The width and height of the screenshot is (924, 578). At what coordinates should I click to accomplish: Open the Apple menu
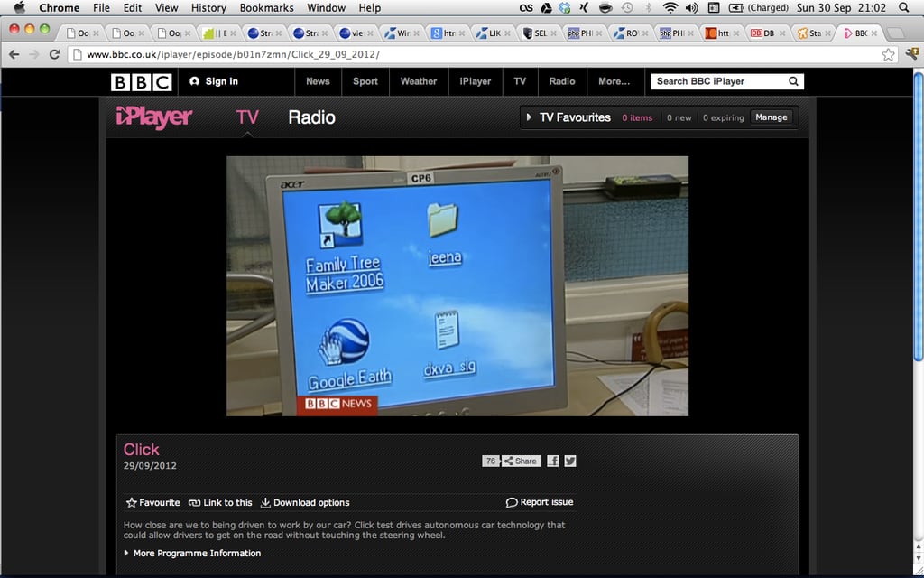click(20, 7)
